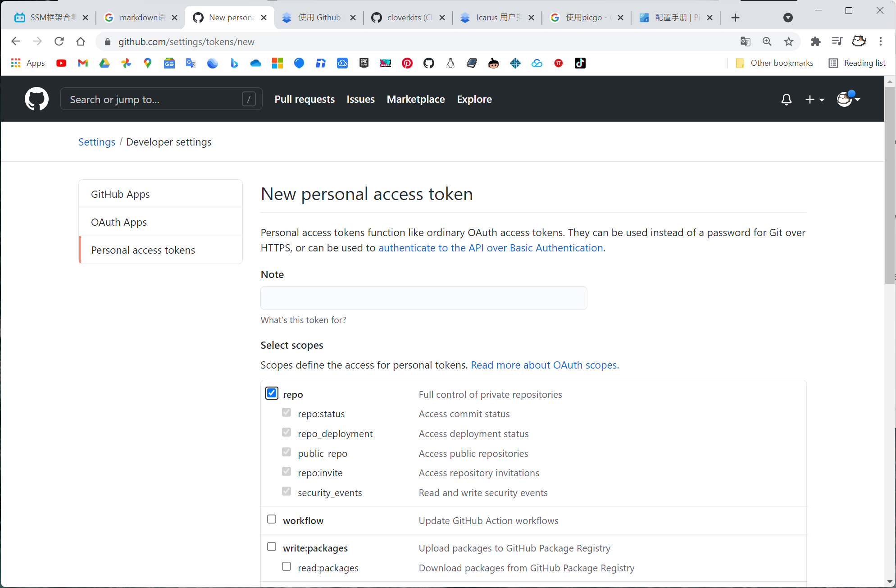The height and width of the screenshot is (588, 896).
Task: Enable the workflow scope checkbox
Action: (x=272, y=519)
